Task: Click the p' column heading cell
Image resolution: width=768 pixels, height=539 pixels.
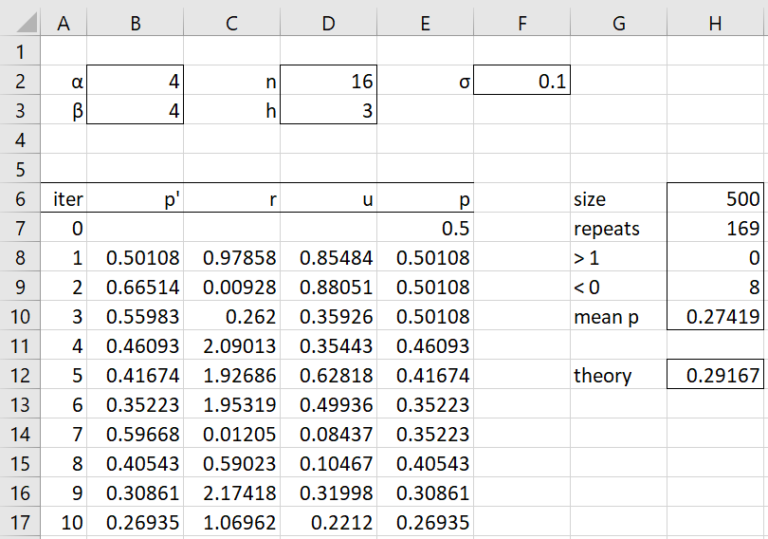Action: tap(135, 198)
